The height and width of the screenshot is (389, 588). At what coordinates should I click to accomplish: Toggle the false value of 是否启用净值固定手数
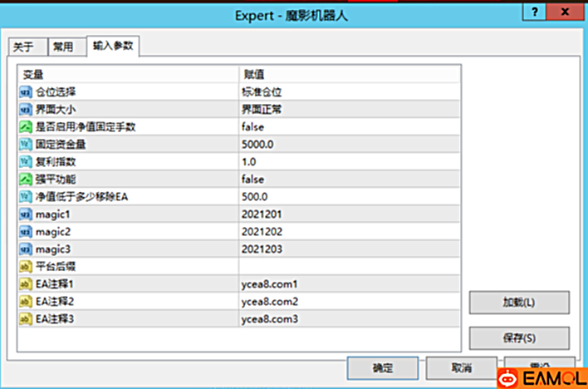[252, 127]
